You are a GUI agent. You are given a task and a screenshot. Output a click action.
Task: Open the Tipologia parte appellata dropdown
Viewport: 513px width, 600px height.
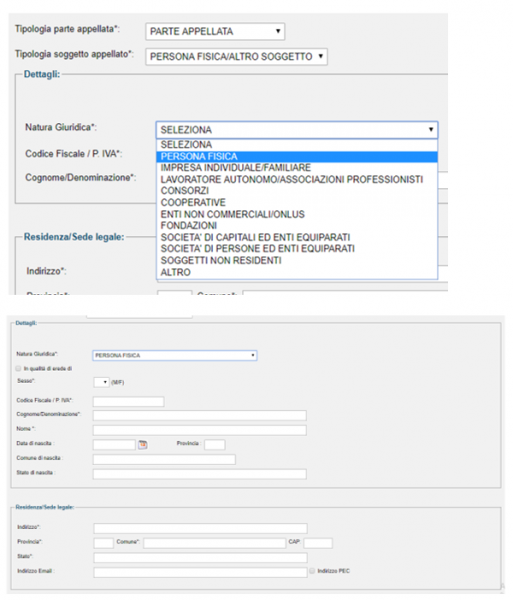point(215,31)
